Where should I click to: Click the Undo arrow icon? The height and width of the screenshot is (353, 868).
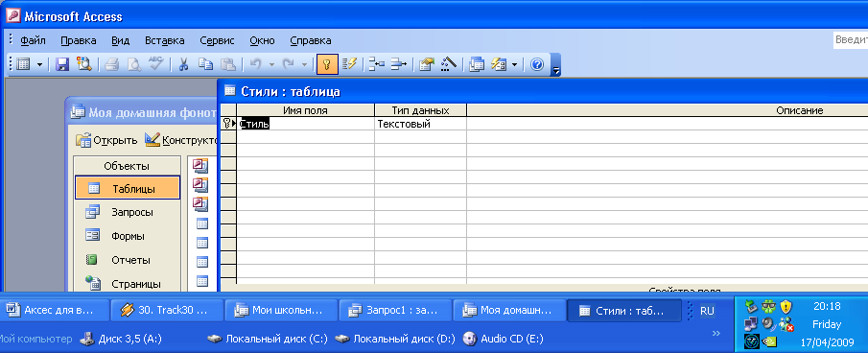(256, 64)
